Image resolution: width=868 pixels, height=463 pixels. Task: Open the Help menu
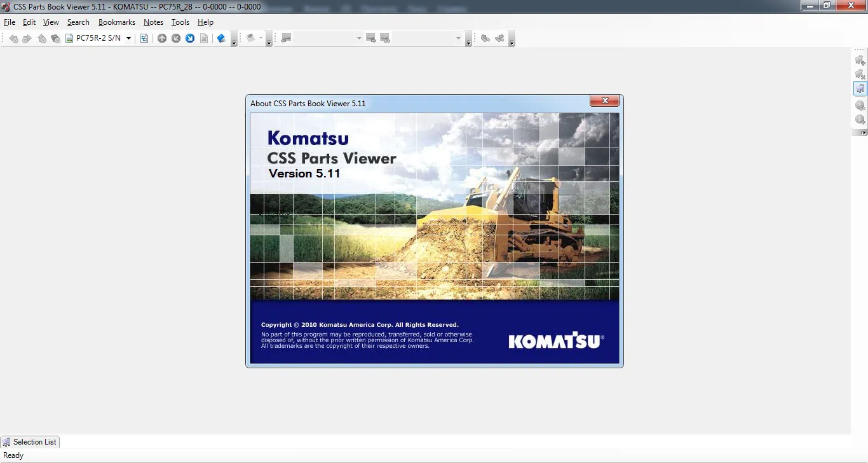(x=205, y=22)
